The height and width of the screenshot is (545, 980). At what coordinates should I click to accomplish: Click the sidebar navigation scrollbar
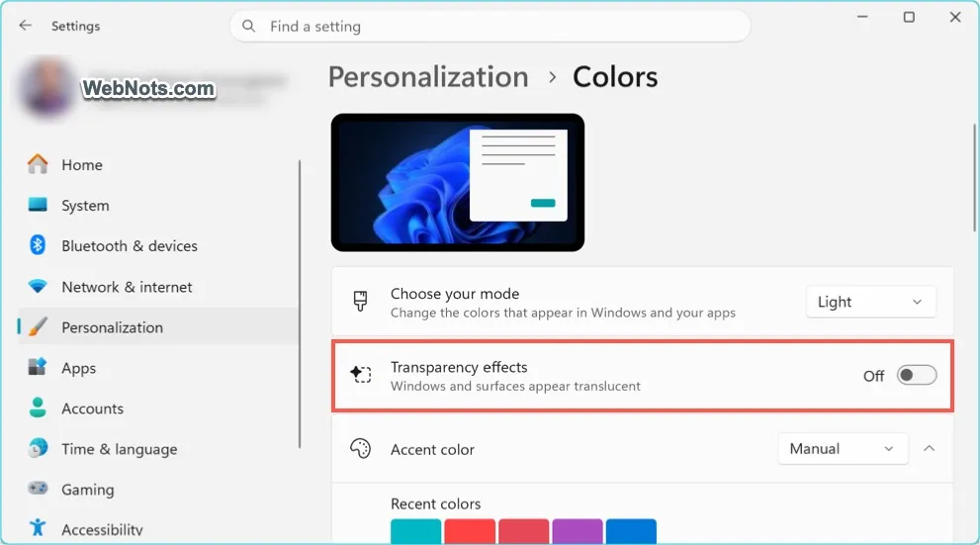(300, 304)
